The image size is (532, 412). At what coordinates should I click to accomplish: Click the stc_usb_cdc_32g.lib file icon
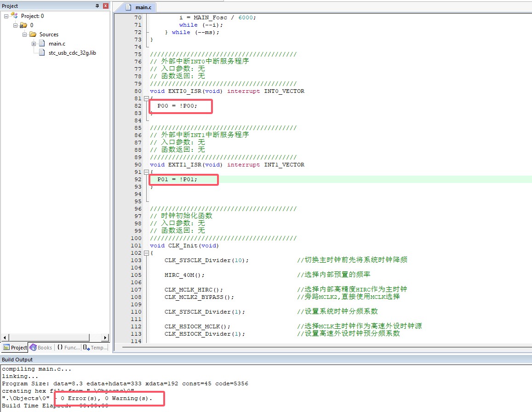[42, 52]
